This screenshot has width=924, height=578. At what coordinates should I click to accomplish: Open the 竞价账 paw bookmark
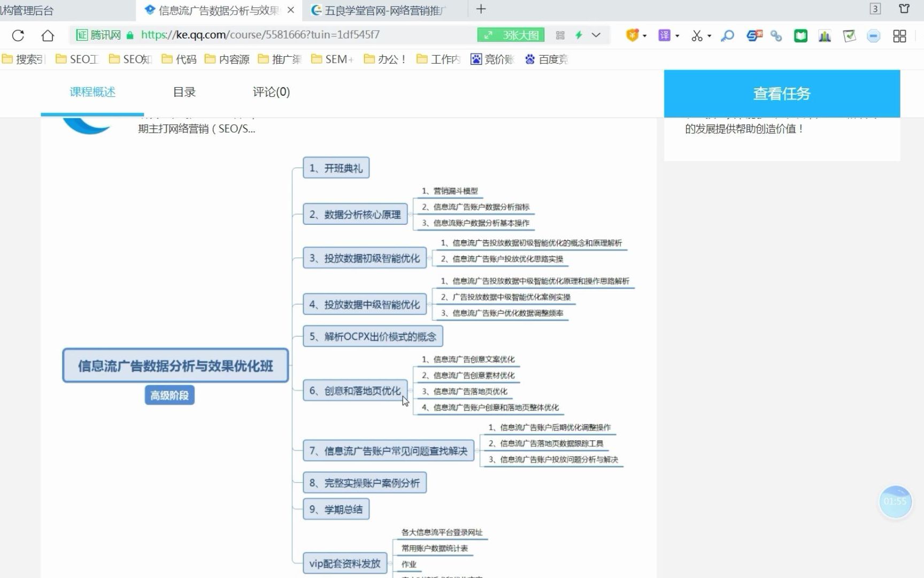click(492, 59)
